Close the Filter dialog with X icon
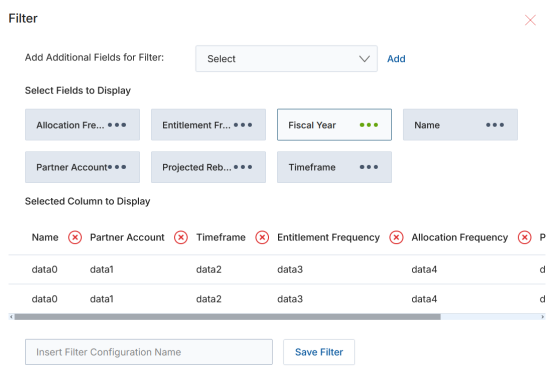551x376 pixels. pyautogui.click(x=530, y=20)
